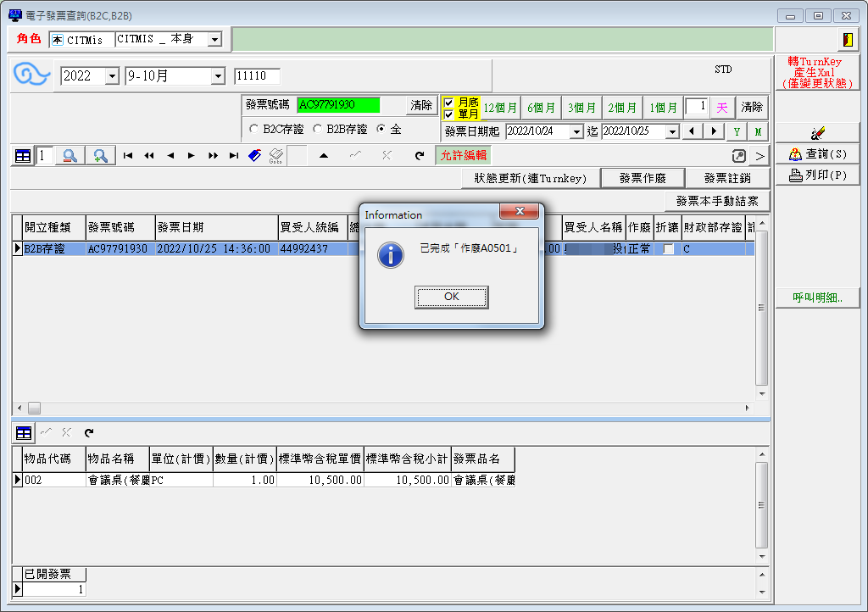Click the blue bookmark tag icon
This screenshot has width=868, height=612.
[254, 156]
